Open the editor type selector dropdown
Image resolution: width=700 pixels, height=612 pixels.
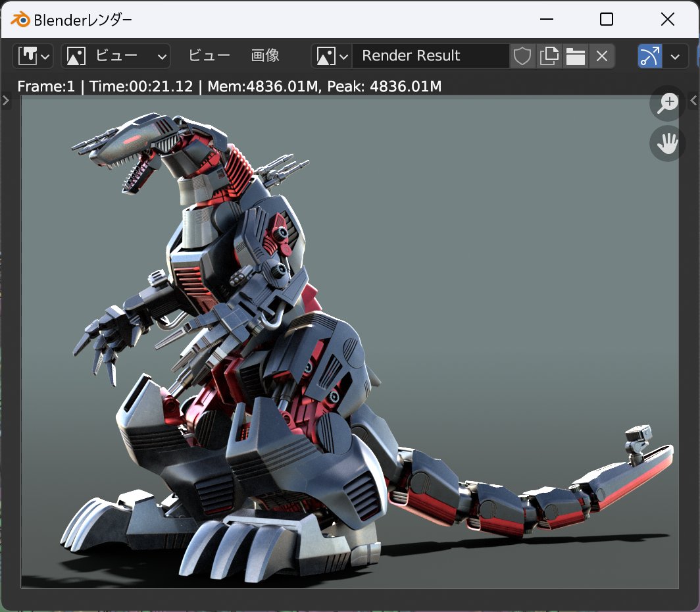click(x=33, y=56)
